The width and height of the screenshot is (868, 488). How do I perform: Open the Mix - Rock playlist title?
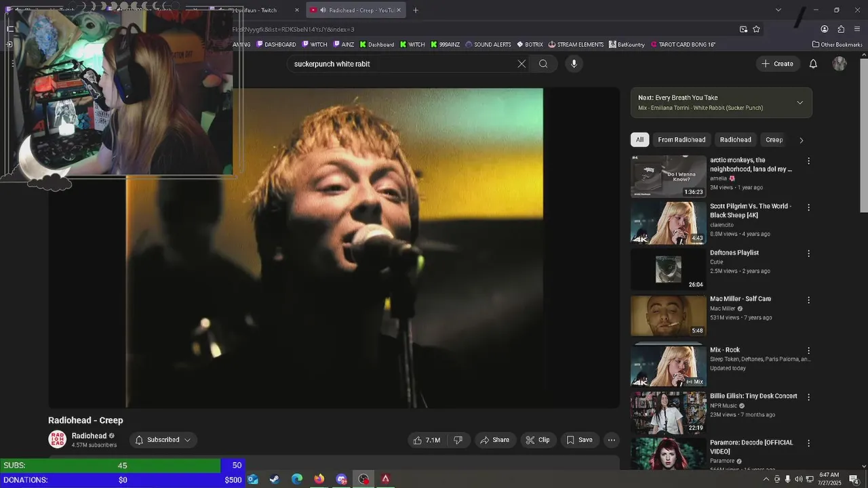pyautogui.click(x=725, y=350)
